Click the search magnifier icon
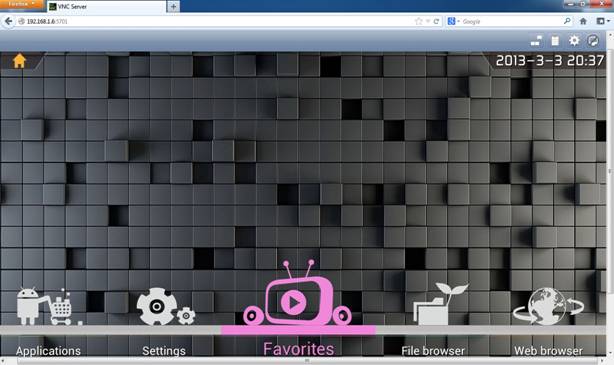This screenshot has width=614, height=365. click(x=567, y=21)
